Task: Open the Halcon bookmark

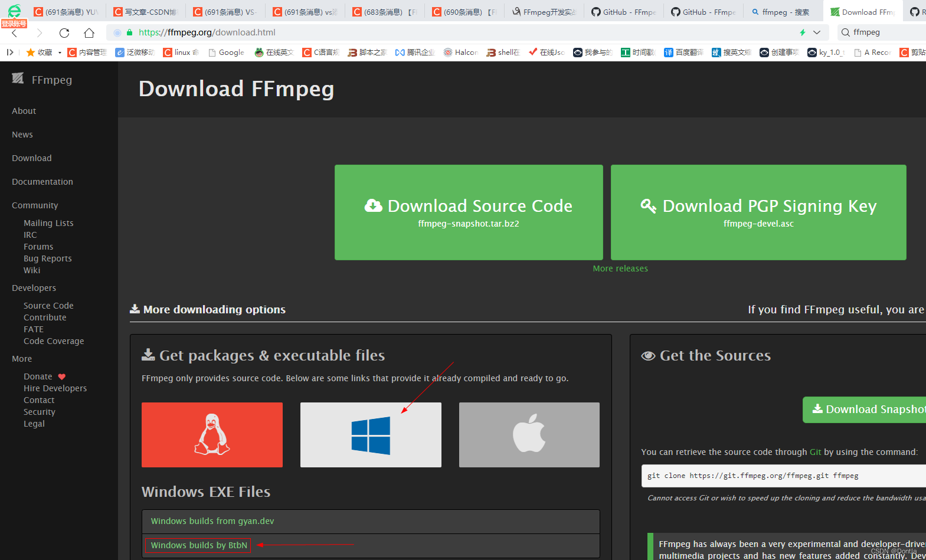Action: 460,53
